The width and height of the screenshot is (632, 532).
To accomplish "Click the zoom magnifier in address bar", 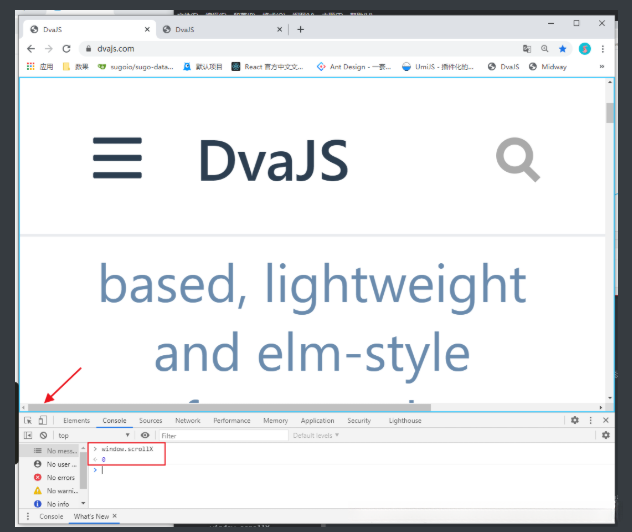I will 545,49.
